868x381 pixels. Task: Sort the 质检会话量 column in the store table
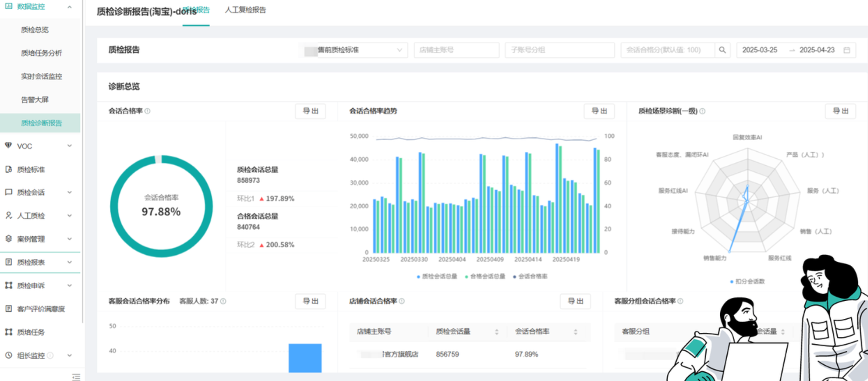click(x=497, y=332)
